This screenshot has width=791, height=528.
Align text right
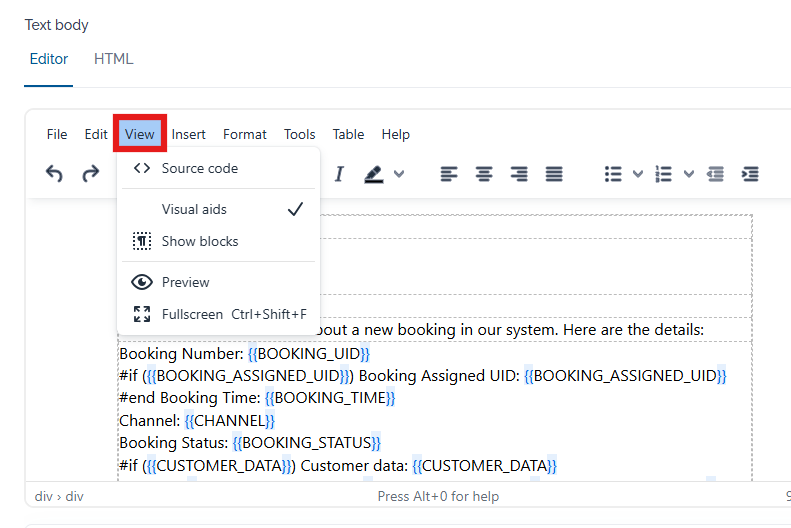click(x=519, y=174)
